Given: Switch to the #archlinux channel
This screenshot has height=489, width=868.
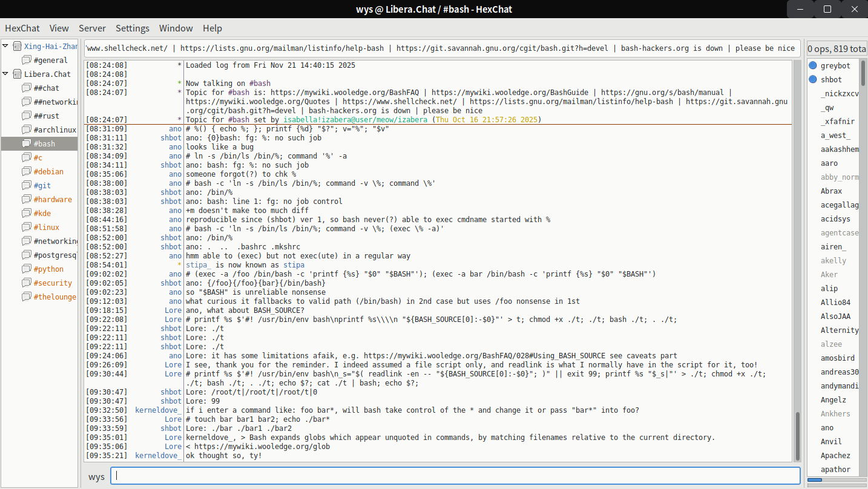Looking at the screenshot, I should tap(54, 130).
